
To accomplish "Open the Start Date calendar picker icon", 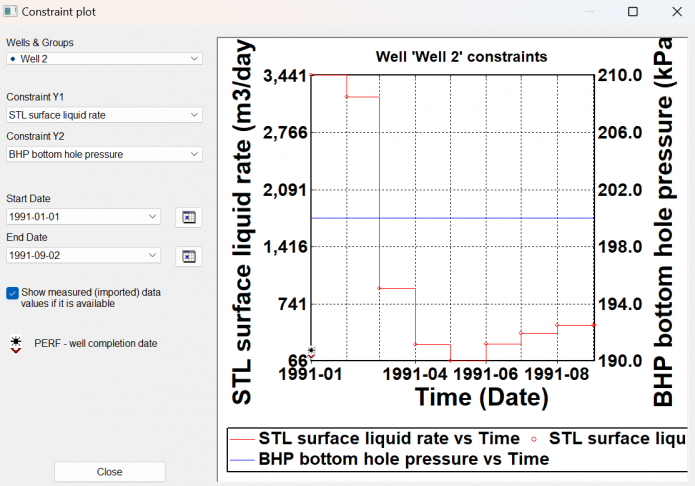I will 188,217.
